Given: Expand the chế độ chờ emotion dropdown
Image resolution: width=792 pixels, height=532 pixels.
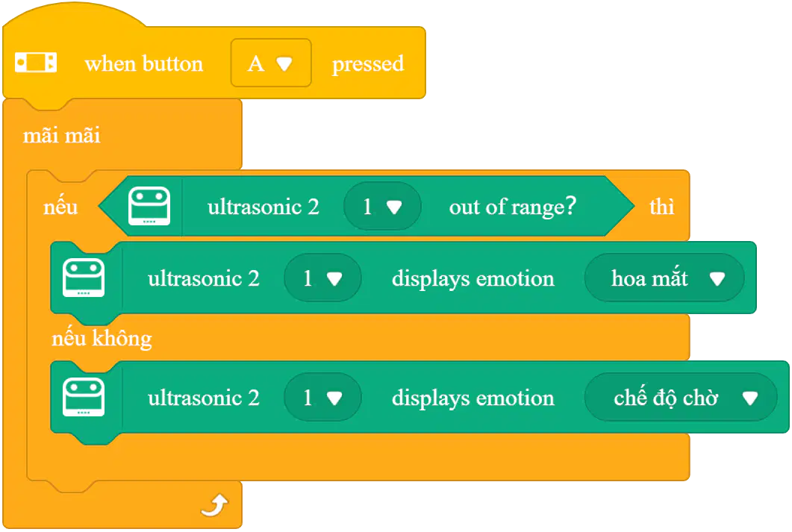Looking at the screenshot, I should (680, 398).
